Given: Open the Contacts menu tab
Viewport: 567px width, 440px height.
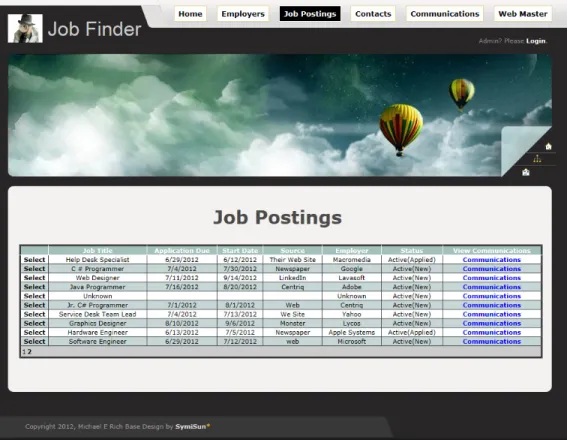Looking at the screenshot, I should (373, 14).
